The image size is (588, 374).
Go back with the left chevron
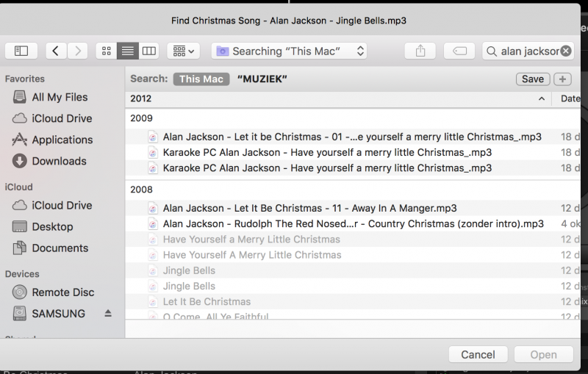point(56,51)
